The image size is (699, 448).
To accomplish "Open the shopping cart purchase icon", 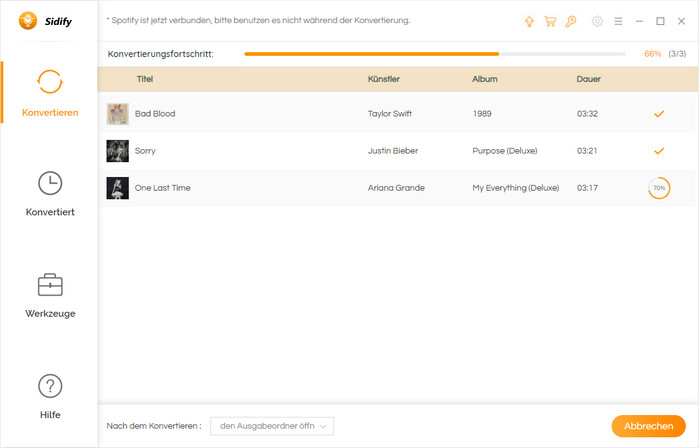I will pyautogui.click(x=549, y=21).
